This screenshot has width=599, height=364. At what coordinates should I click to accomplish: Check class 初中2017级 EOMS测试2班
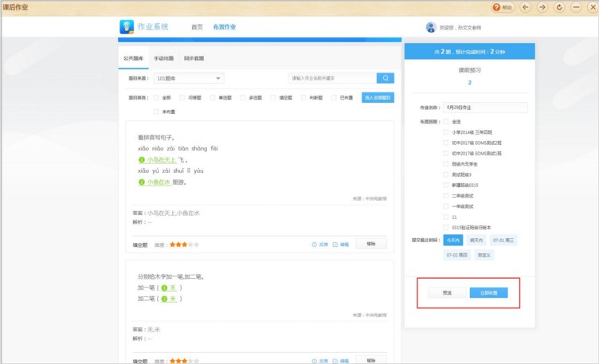[445, 143]
